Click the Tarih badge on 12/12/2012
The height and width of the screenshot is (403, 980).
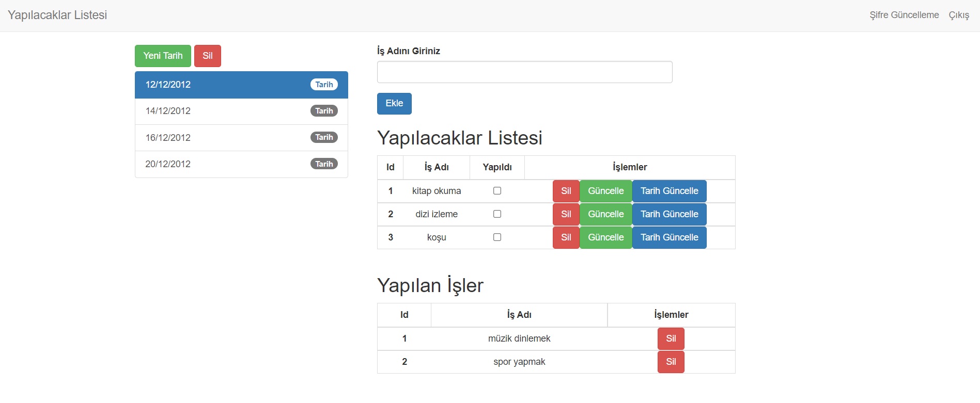coord(324,84)
